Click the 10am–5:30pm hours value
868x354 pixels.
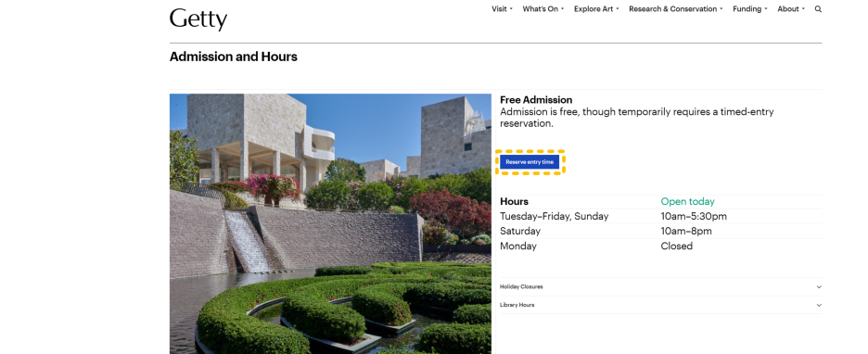coord(694,216)
